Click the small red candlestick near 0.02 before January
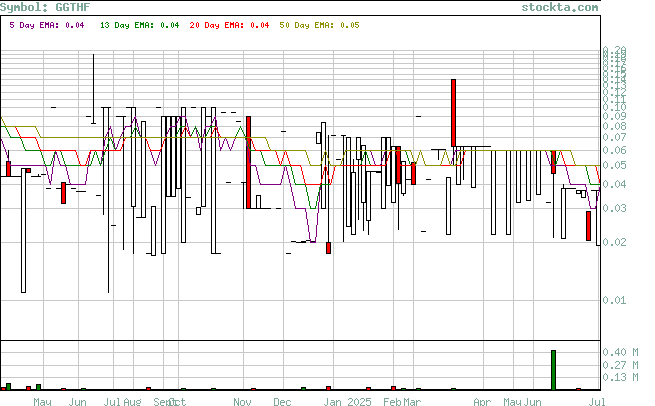This screenshot has height=406, width=655. pyautogui.click(x=328, y=248)
